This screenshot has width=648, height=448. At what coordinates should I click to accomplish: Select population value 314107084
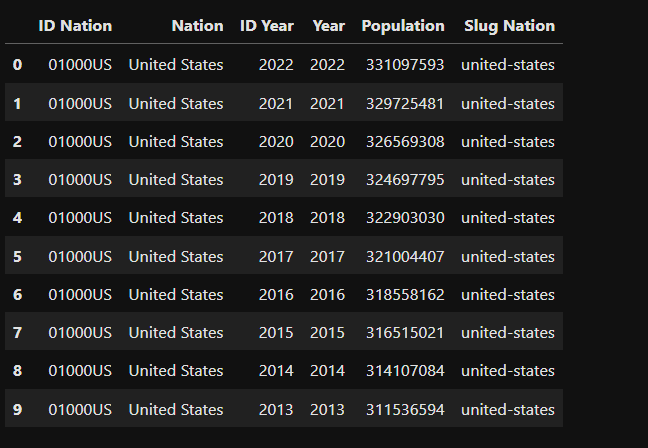(405, 371)
